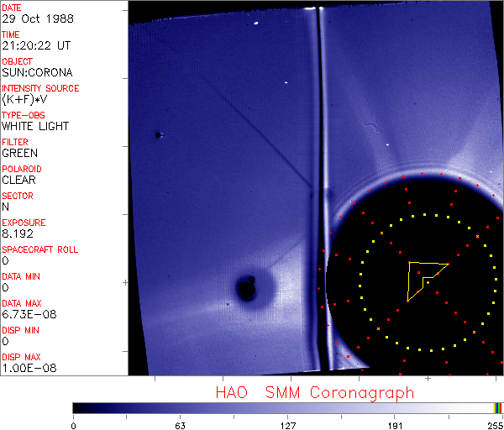
Task: Select the SUN:CORONA object value
Action: 37,72
